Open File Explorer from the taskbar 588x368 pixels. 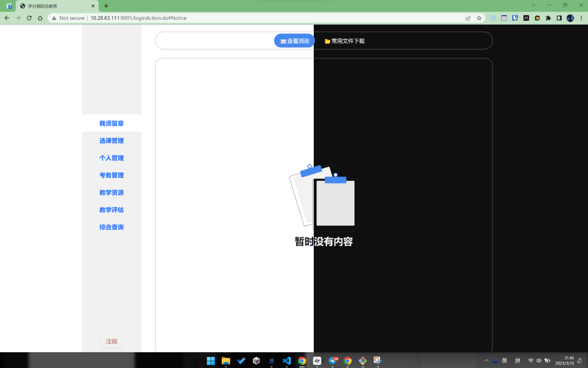coord(226,361)
